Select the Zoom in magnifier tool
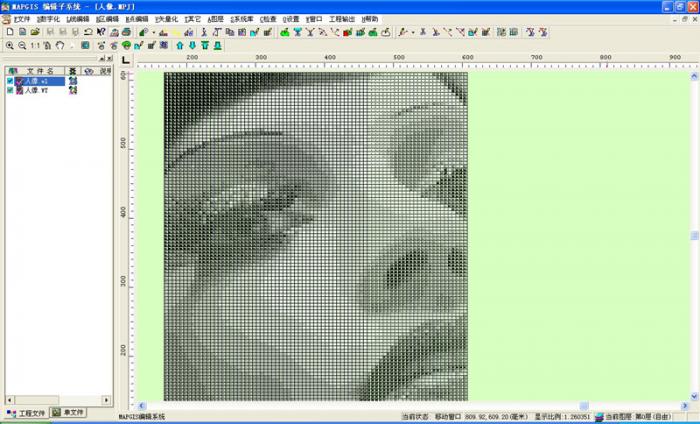Image resolution: width=700 pixels, height=424 pixels. (9, 45)
